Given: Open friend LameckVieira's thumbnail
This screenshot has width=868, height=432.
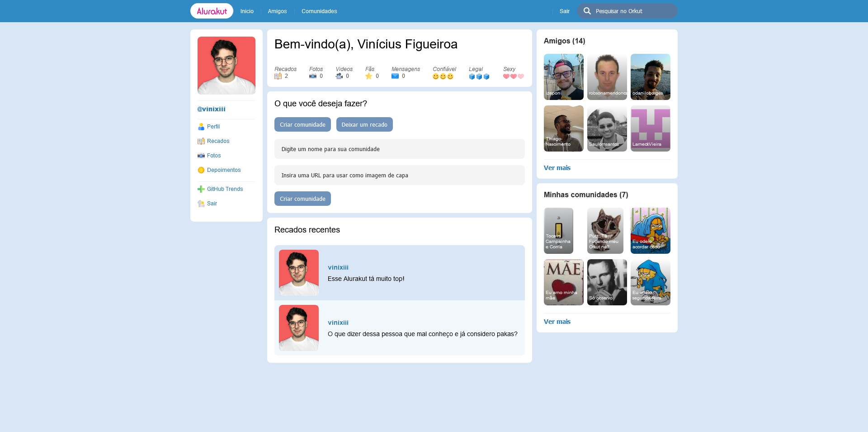Looking at the screenshot, I should pyautogui.click(x=651, y=128).
